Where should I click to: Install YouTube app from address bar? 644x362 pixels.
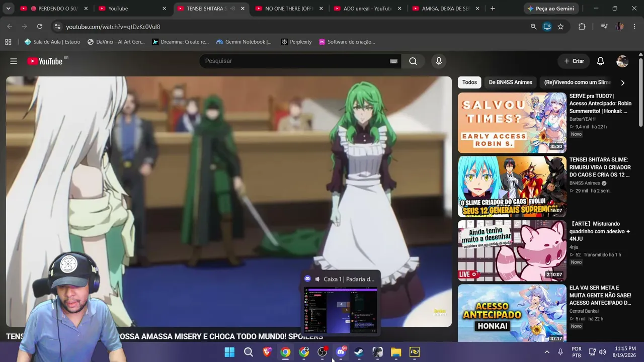click(x=547, y=26)
